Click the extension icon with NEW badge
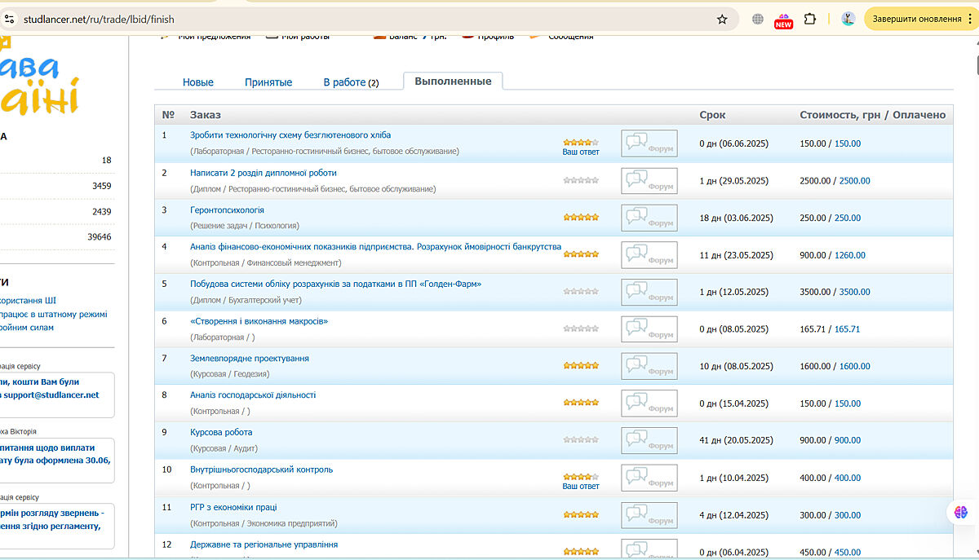 point(783,20)
